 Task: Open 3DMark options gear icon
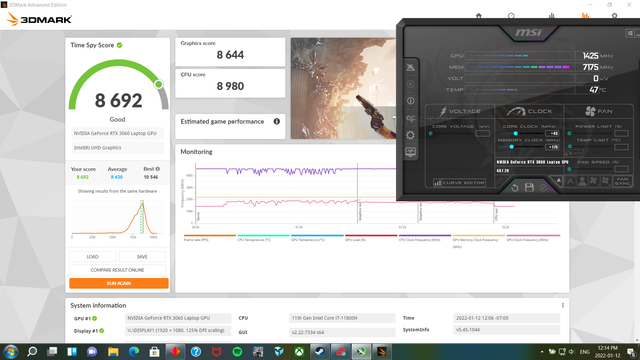(x=614, y=16)
